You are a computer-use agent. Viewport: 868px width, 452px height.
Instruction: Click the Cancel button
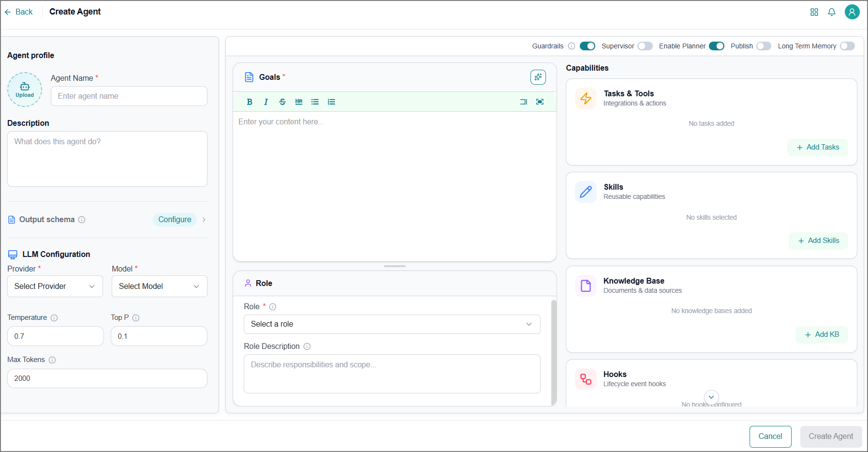click(x=770, y=437)
